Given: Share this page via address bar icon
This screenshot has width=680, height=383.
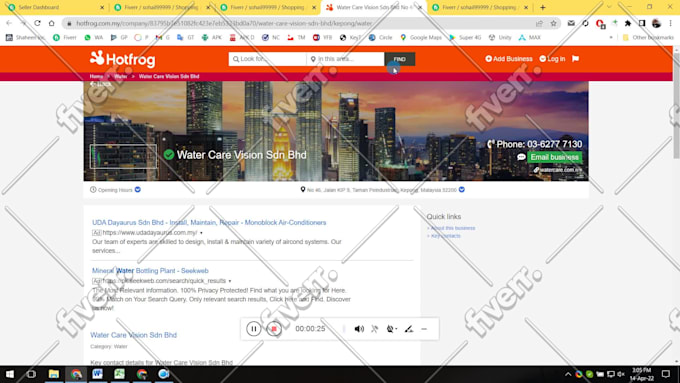Looking at the screenshot, I should (539, 23).
